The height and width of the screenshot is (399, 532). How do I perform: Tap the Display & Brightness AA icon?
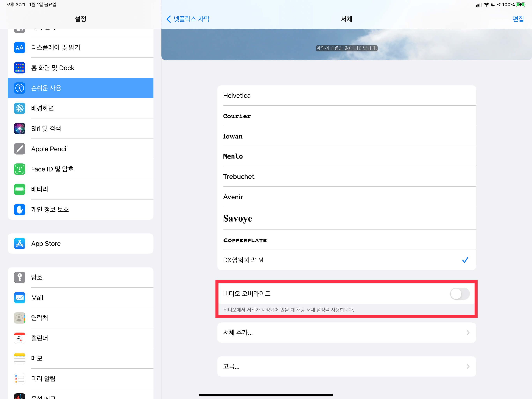click(x=19, y=47)
